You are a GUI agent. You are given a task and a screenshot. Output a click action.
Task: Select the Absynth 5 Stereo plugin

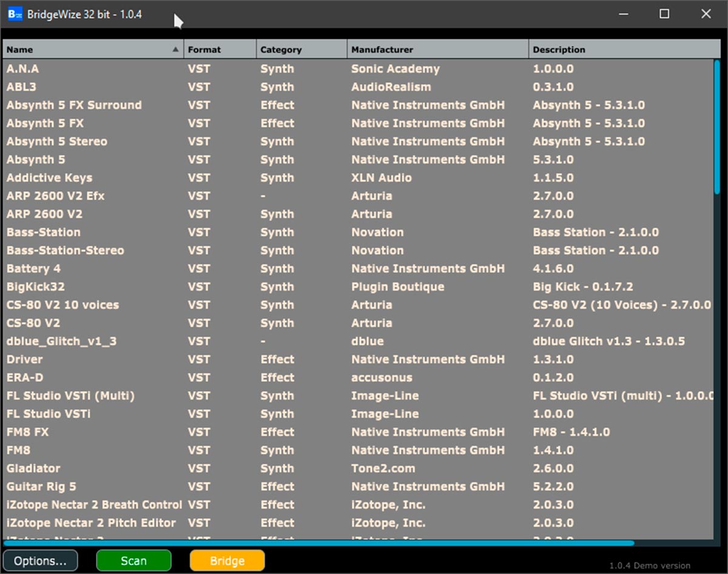pyautogui.click(x=56, y=141)
